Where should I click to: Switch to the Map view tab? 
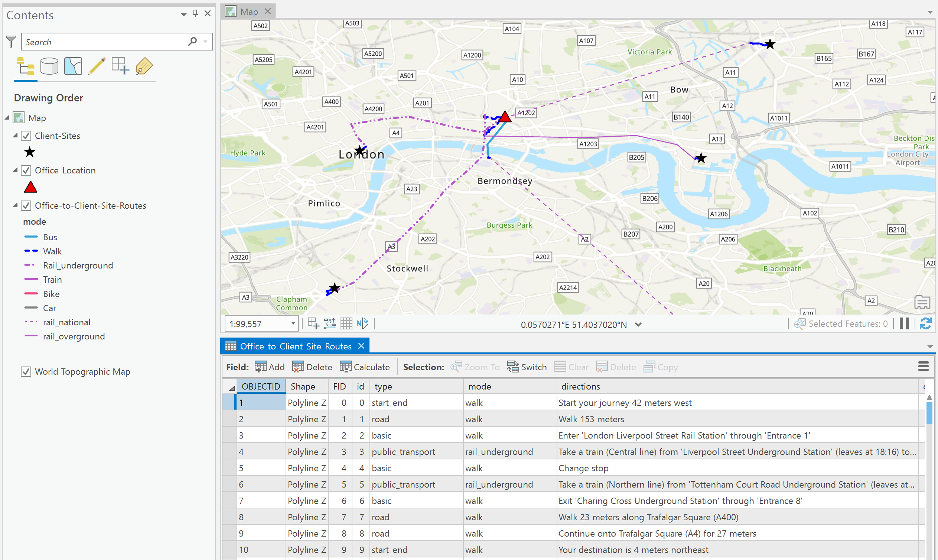pos(248,12)
